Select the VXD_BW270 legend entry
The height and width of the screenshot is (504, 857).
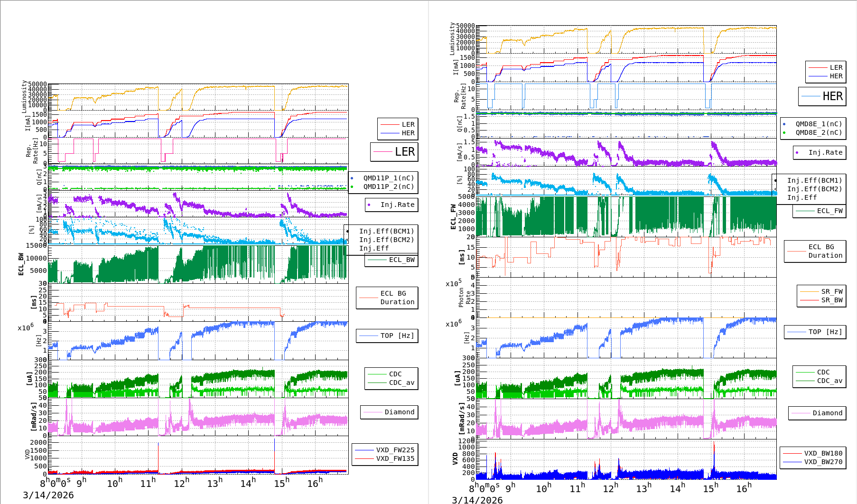[823, 462]
